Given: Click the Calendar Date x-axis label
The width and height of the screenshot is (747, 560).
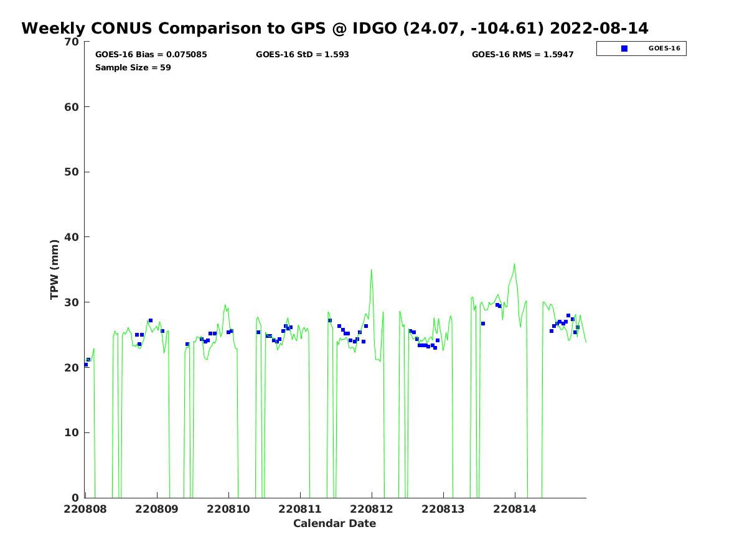Looking at the screenshot, I should pyautogui.click(x=334, y=523).
